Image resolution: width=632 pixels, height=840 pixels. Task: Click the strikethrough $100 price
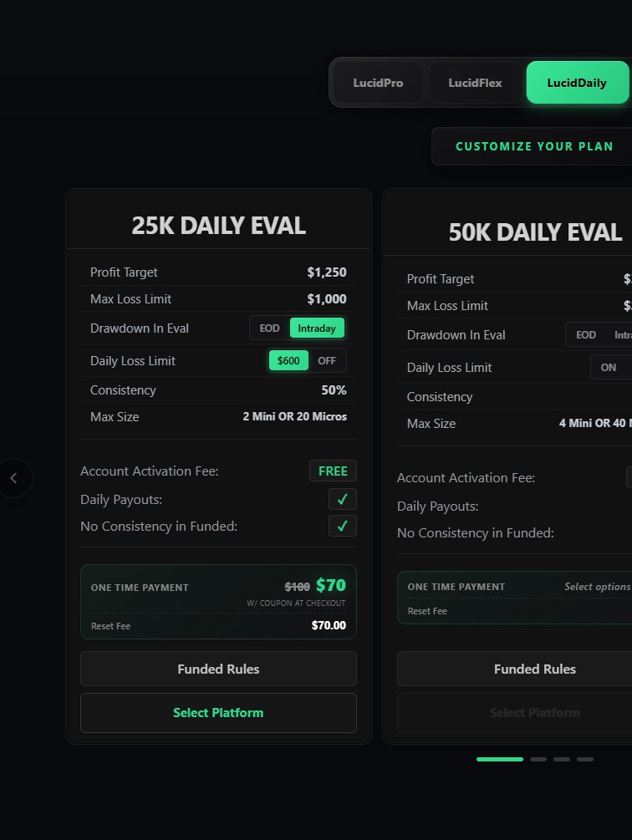(x=298, y=587)
